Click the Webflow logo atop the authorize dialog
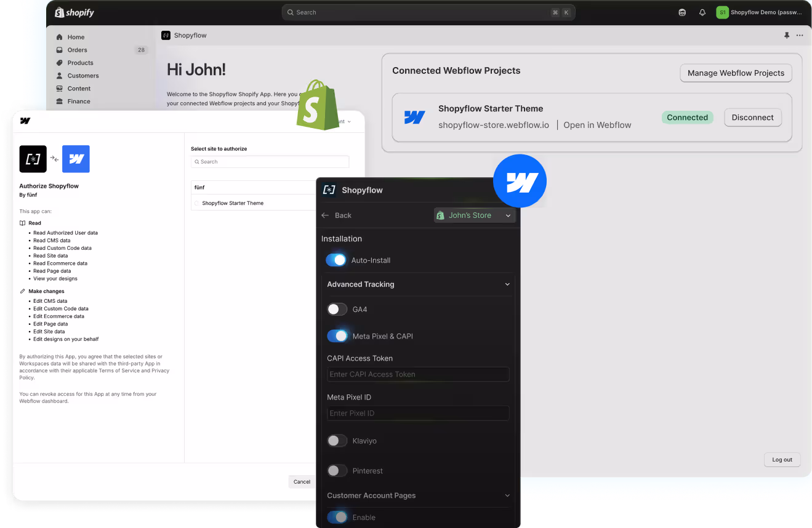 pyautogui.click(x=25, y=121)
